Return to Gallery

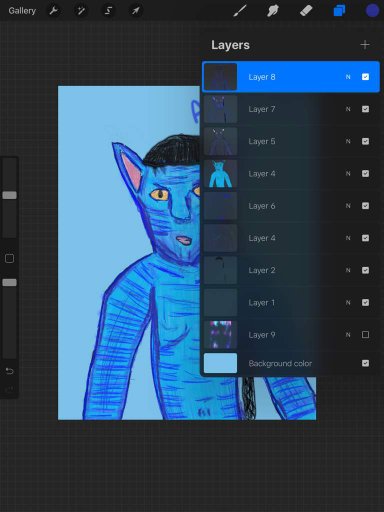22,11
